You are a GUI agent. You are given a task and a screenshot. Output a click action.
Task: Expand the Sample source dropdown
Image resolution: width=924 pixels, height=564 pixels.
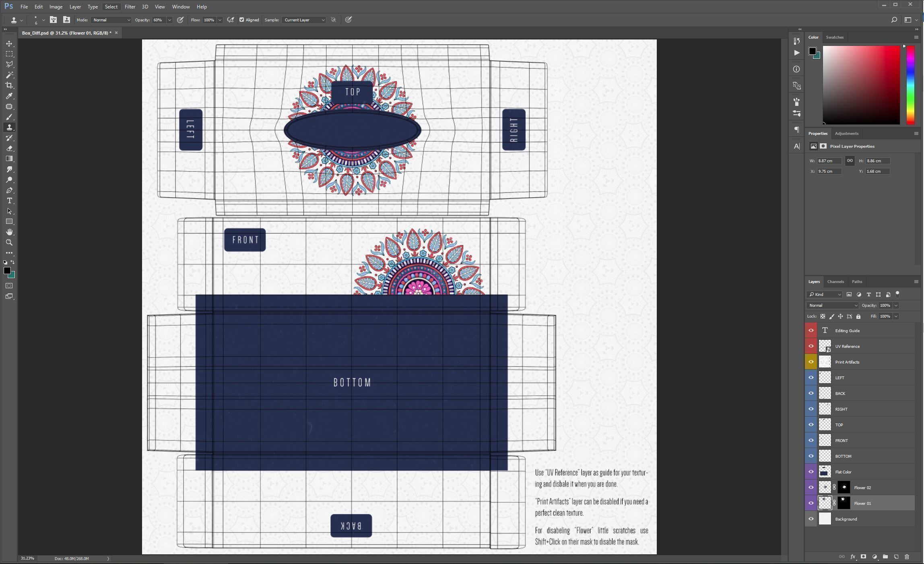pos(303,20)
